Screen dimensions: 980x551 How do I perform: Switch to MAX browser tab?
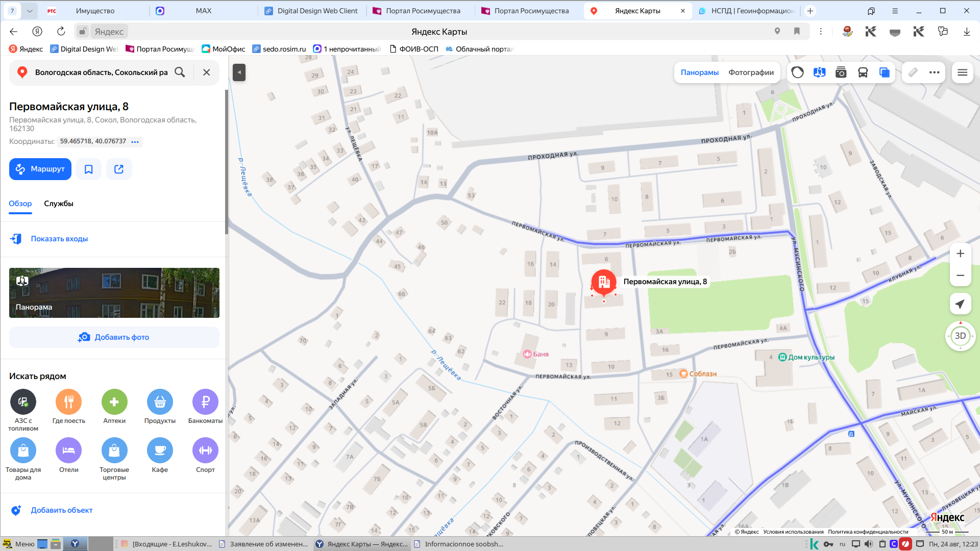tap(203, 11)
